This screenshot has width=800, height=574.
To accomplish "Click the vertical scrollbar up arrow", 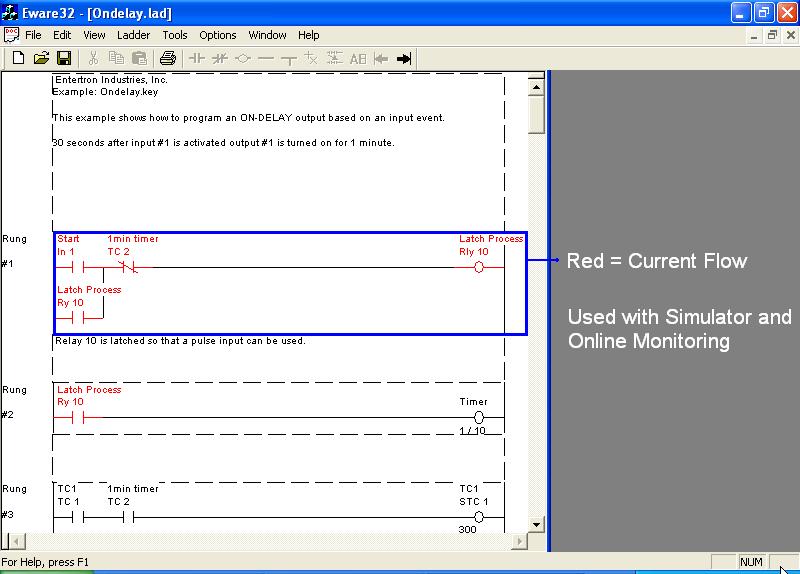I will pyautogui.click(x=536, y=87).
